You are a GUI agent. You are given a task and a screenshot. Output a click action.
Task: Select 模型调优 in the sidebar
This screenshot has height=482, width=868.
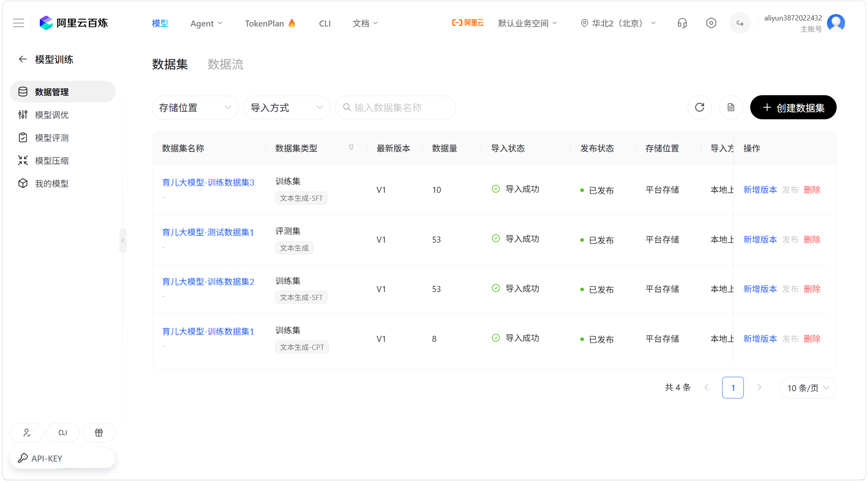[63, 115]
